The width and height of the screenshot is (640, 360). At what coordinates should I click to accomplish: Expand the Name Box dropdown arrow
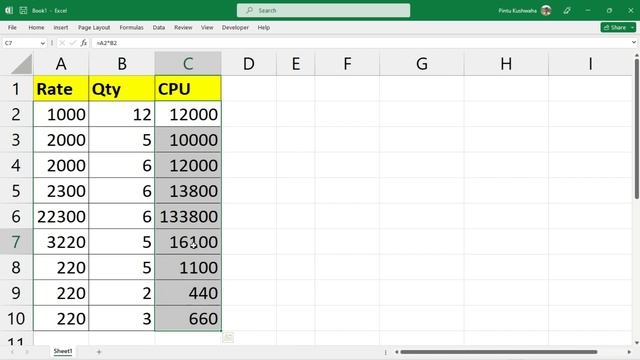click(x=42, y=43)
